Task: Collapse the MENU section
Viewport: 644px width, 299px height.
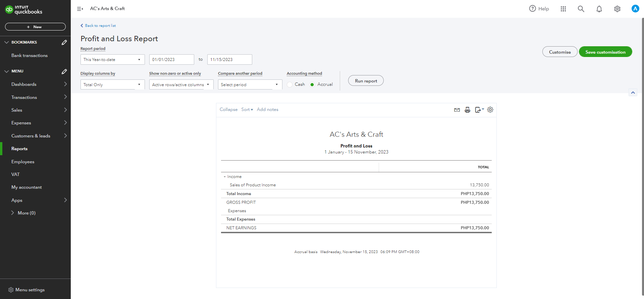Action: (x=6, y=71)
